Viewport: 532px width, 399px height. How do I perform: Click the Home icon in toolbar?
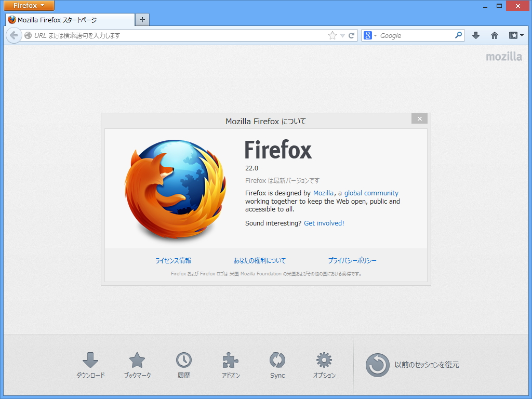click(494, 35)
